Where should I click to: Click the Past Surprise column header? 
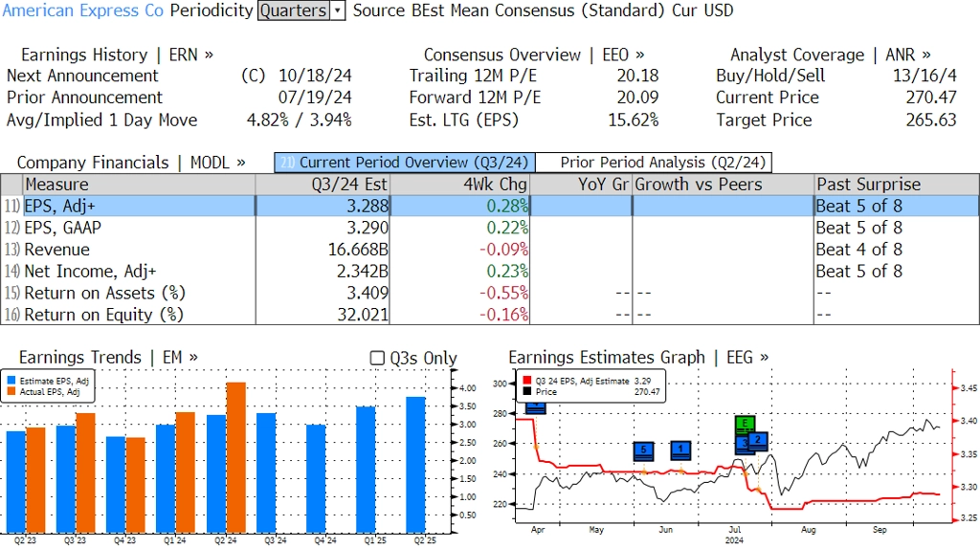[896, 185]
